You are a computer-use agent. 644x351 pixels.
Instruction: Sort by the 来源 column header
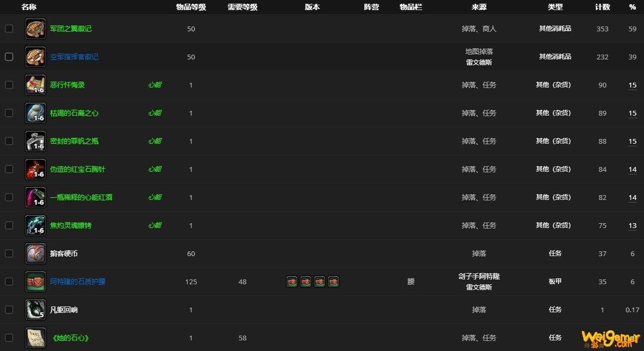click(x=479, y=7)
